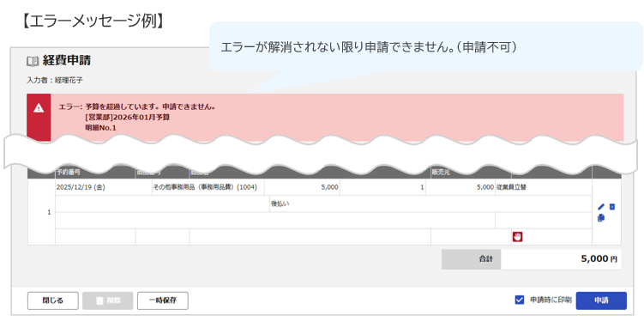Viewport: 644px width, 322px height.
Task: Select the その他事務用品（事務用品費）(1004) cell
Action: tap(208, 187)
